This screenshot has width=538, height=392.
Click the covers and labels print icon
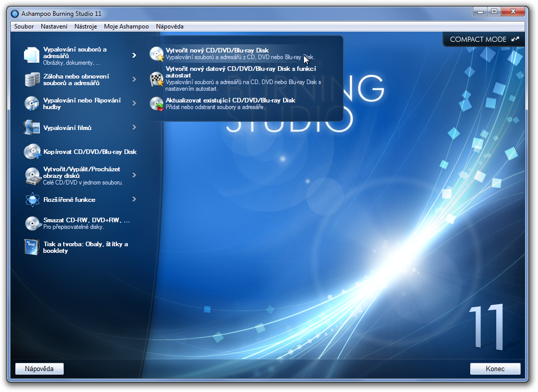32,247
